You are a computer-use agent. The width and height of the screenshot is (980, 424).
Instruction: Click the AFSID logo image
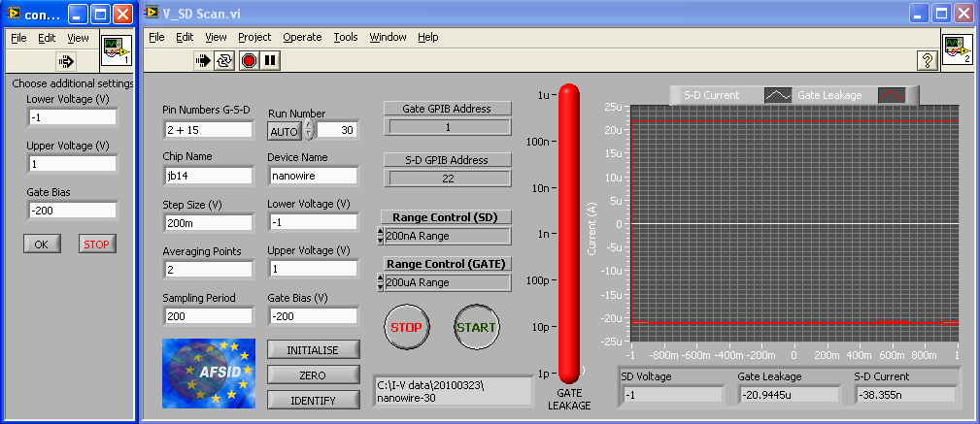[209, 374]
